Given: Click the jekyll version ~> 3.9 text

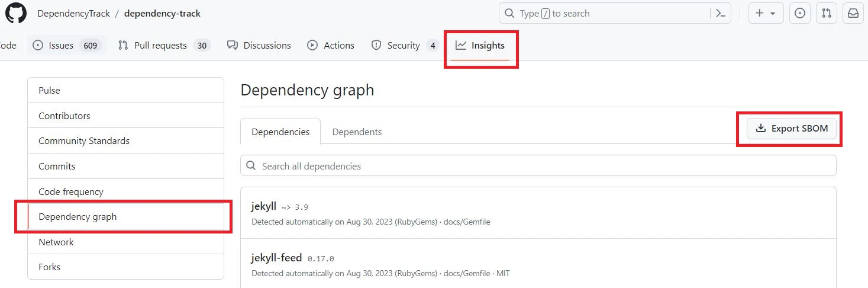Looking at the screenshot, I should [295, 207].
